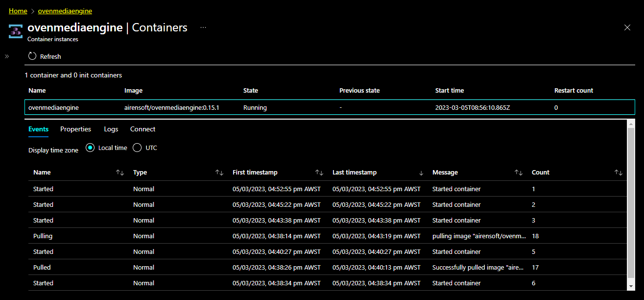Image resolution: width=644 pixels, height=300 pixels.
Task: Toggle Last timestamp descending sort arrow
Action: (x=421, y=173)
